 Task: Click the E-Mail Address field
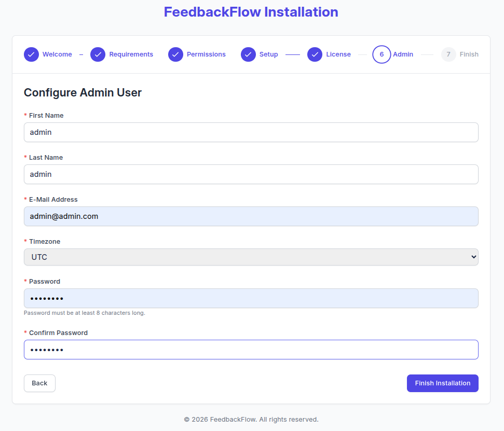[251, 216]
